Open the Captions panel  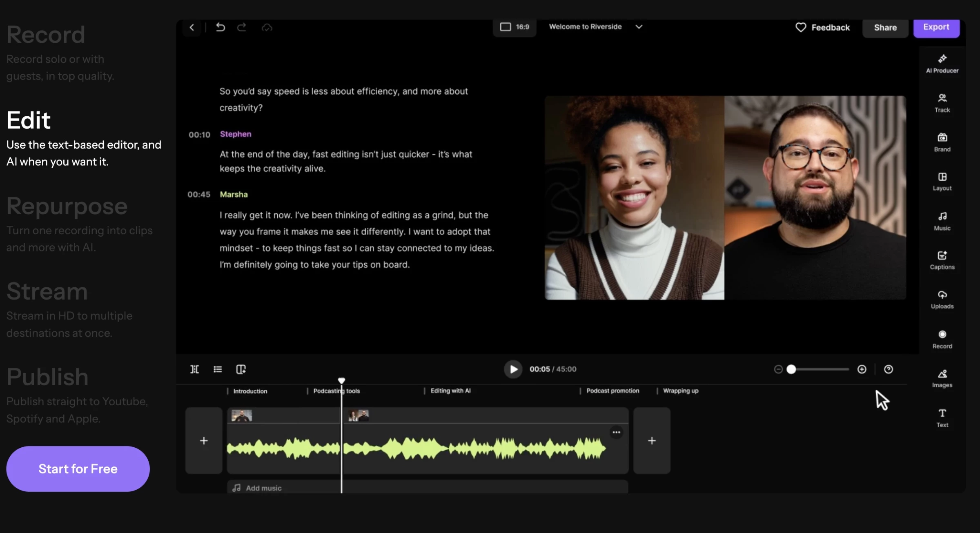coord(942,260)
